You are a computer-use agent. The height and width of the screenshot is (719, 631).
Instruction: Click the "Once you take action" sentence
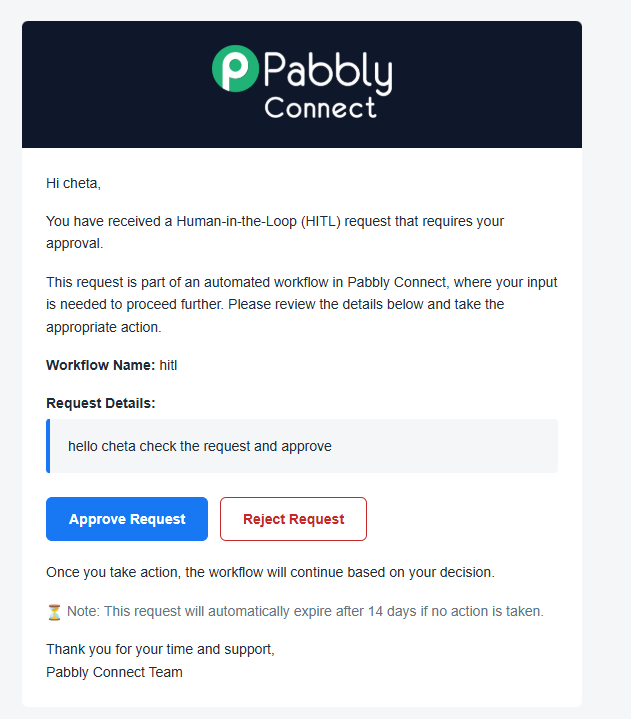coord(270,572)
